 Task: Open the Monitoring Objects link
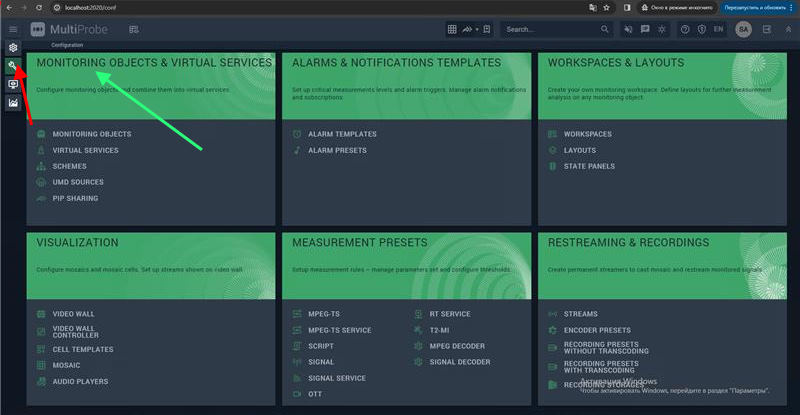click(91, 134)
